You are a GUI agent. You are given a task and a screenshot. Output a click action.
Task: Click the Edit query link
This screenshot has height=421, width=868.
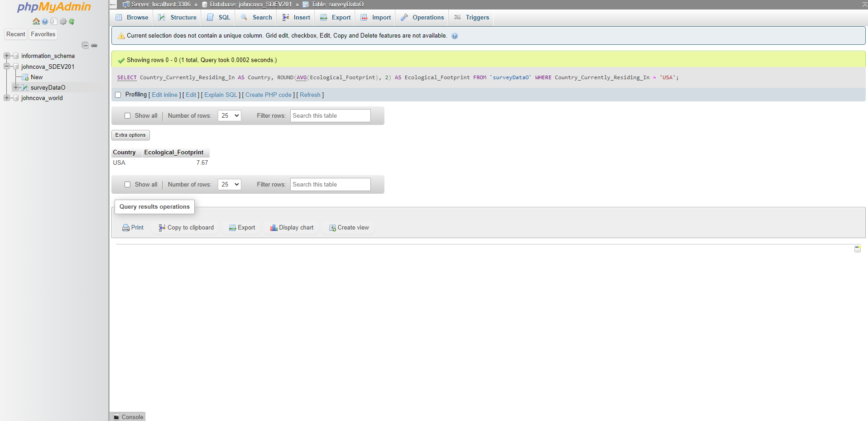191,95
